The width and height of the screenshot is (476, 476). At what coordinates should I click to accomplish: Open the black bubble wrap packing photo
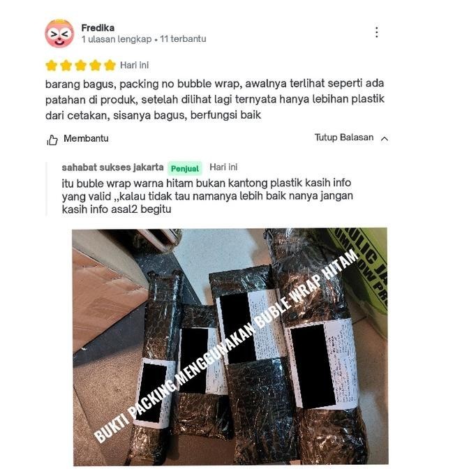point(230,347)
